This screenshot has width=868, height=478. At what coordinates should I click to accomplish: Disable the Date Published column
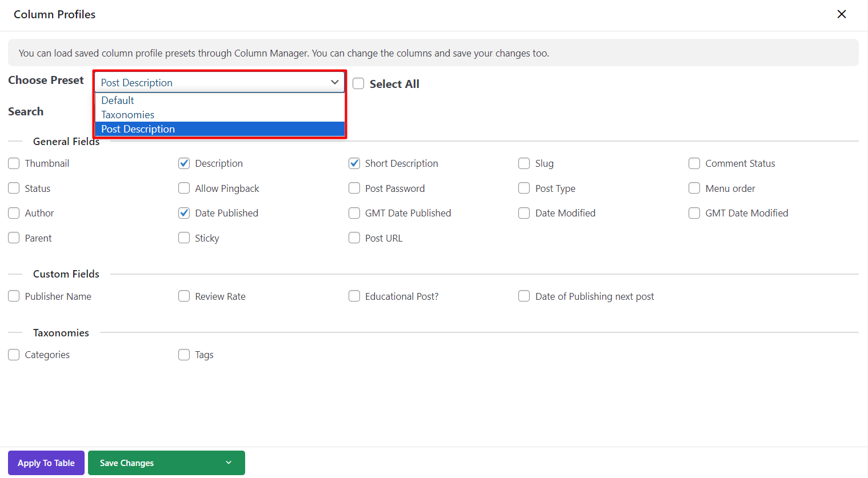click(x=184, y=213)
